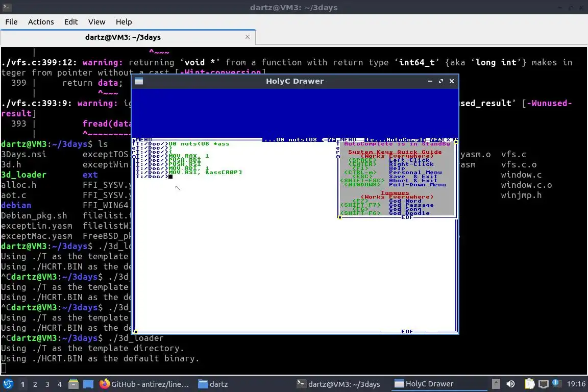Click the line 'U0 nuts(U8 *ass'
The image size is (588, 392).
pyautogui.click(x=199, y=143)
